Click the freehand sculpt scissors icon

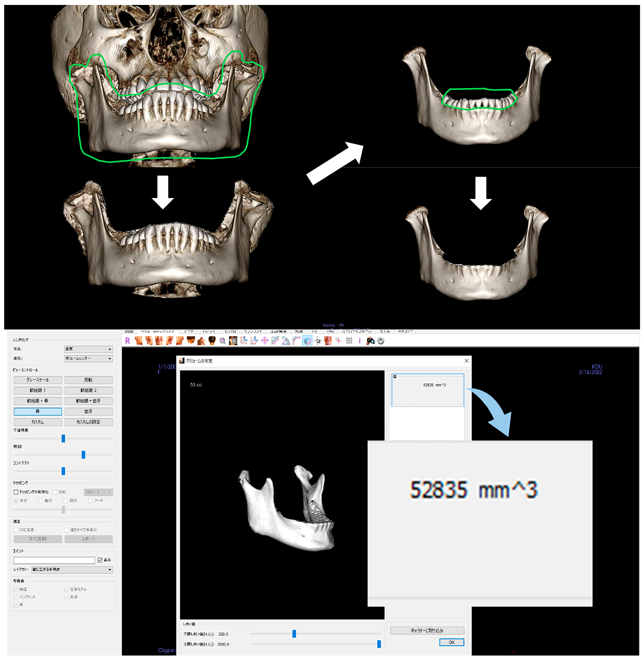(x=243, y=340)
